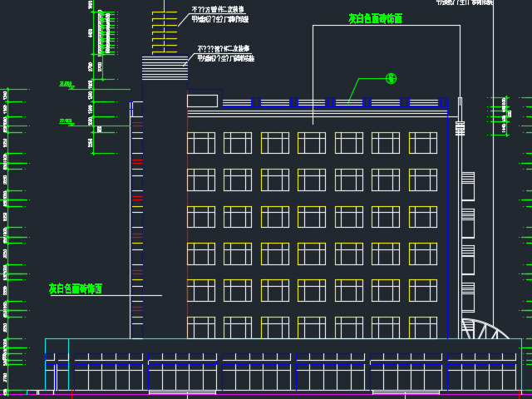This screenshot has width=532, height=399.
Task: Select the top-right window of the facade grid
Action: click(422, 143)
